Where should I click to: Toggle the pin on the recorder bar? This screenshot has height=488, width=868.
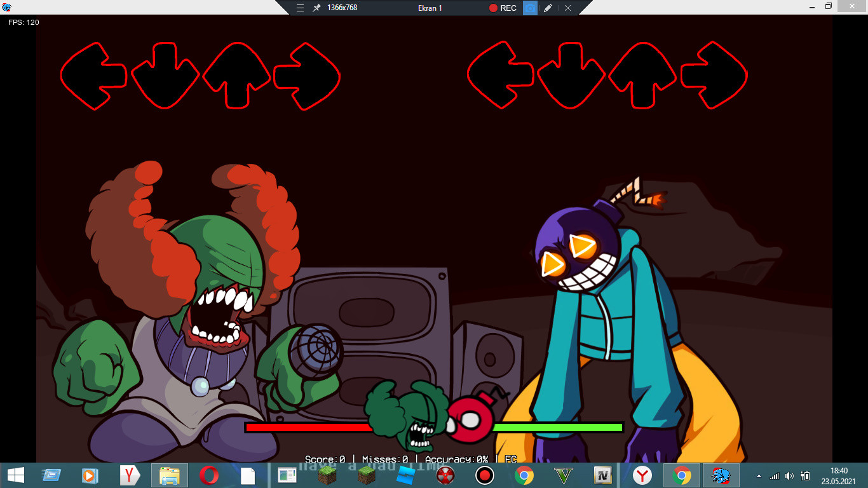(316, 8)
